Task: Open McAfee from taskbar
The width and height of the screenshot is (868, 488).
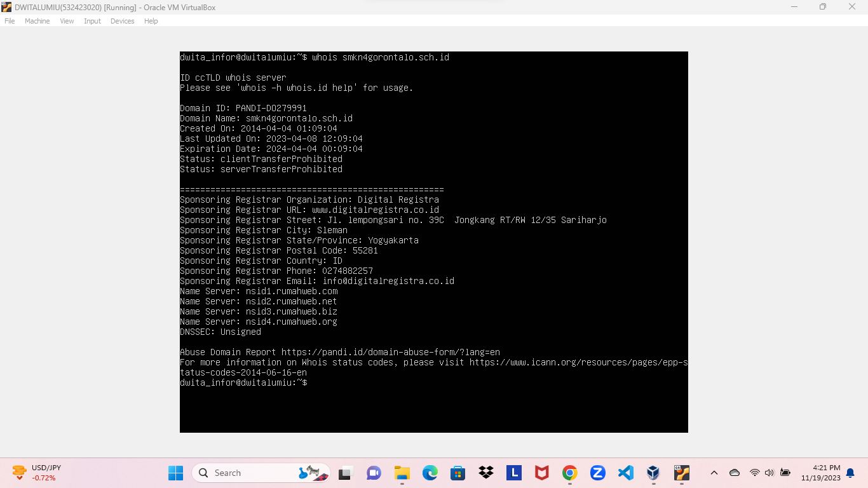Action: (541, 473)
